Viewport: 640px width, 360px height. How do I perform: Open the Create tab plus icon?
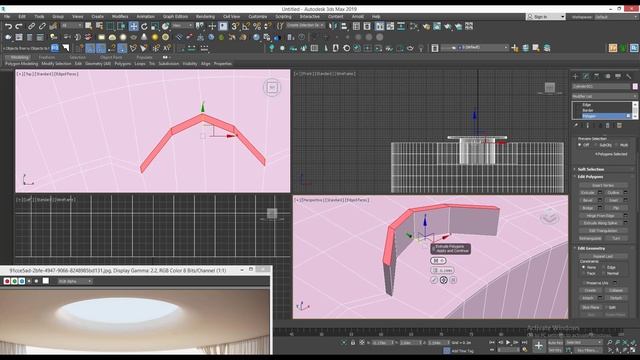576,76
